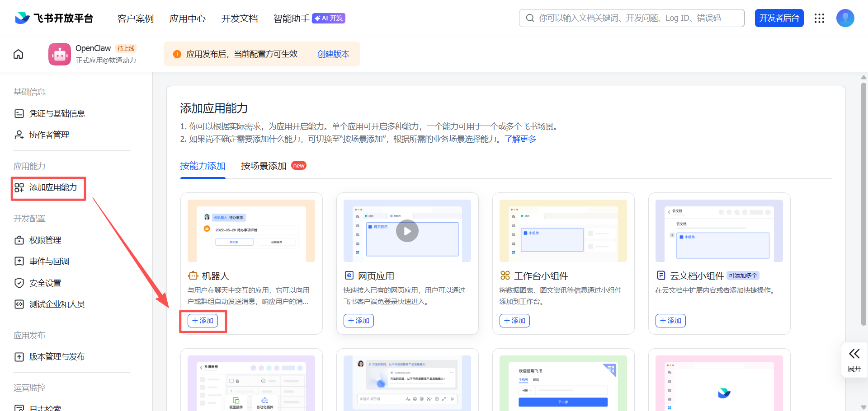
Task: Click the 机器人 card preview image
Action: pyautogui.click(x=251, y=231)
